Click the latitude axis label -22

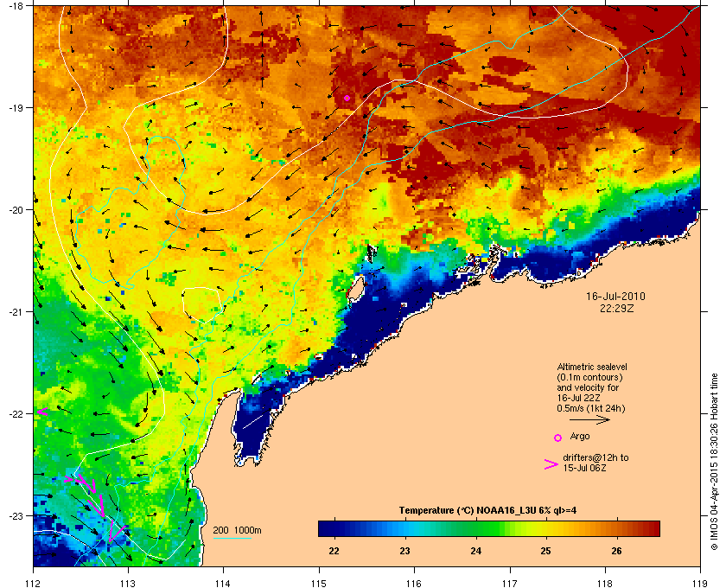[16, 413]
